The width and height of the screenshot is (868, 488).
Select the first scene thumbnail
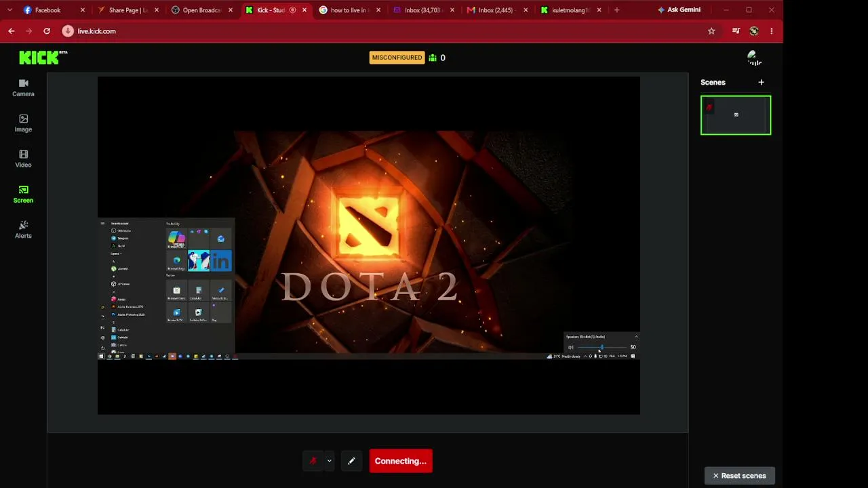[x=736, y=115]
